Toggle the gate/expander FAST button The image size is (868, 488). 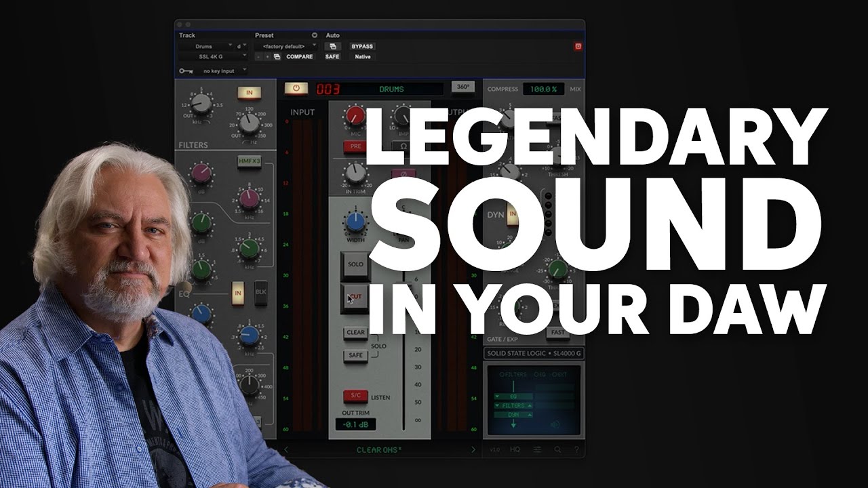(x=558, y=333)
